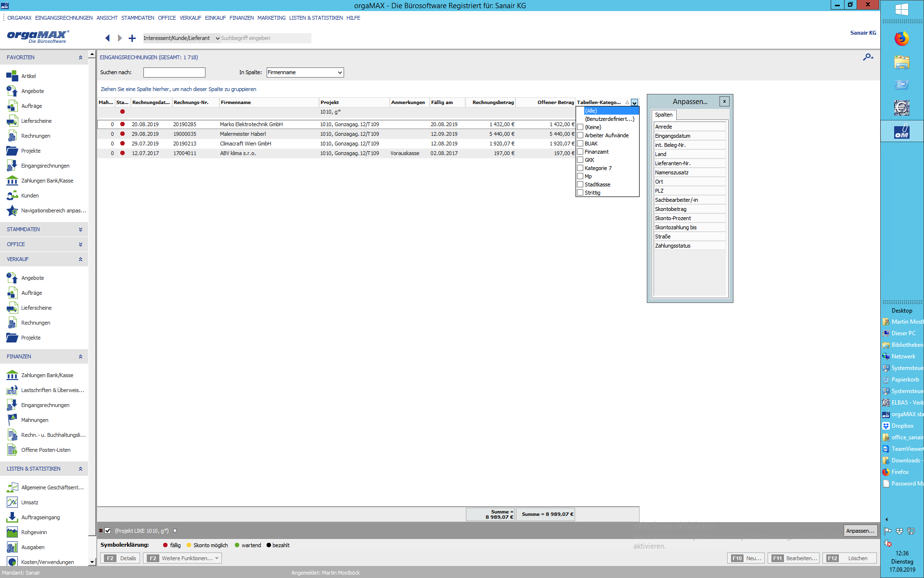Click the Mahnungen icon in Finanzen

[12, 420]
